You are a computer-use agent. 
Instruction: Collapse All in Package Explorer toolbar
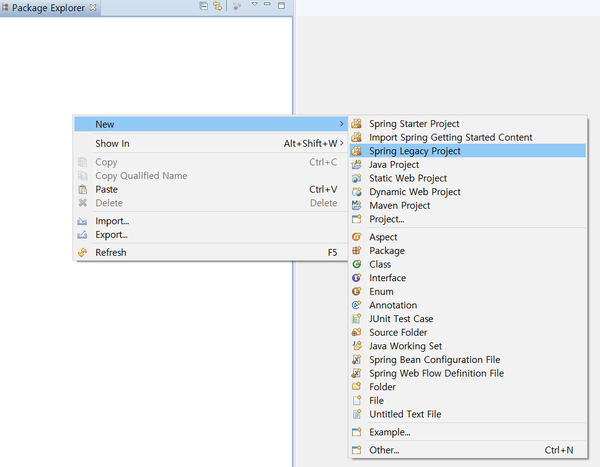tap(204, 6)
